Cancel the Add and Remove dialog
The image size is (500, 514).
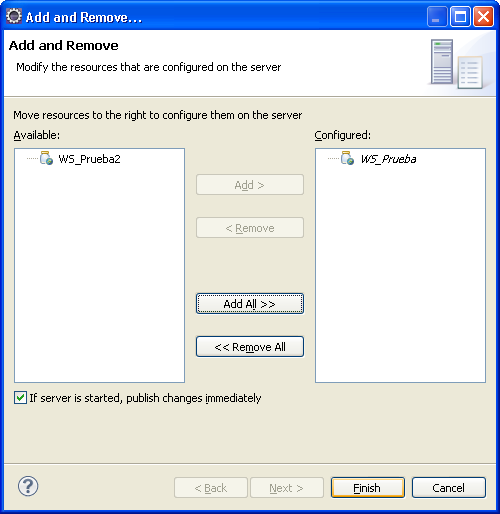pos(449,488)
